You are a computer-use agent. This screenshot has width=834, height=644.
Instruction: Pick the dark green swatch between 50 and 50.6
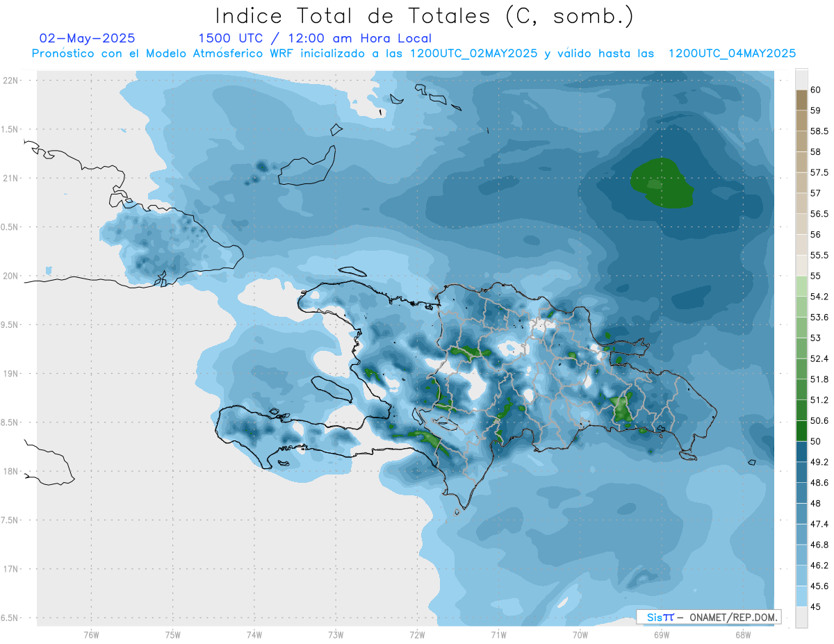click(x=801, y=431)
